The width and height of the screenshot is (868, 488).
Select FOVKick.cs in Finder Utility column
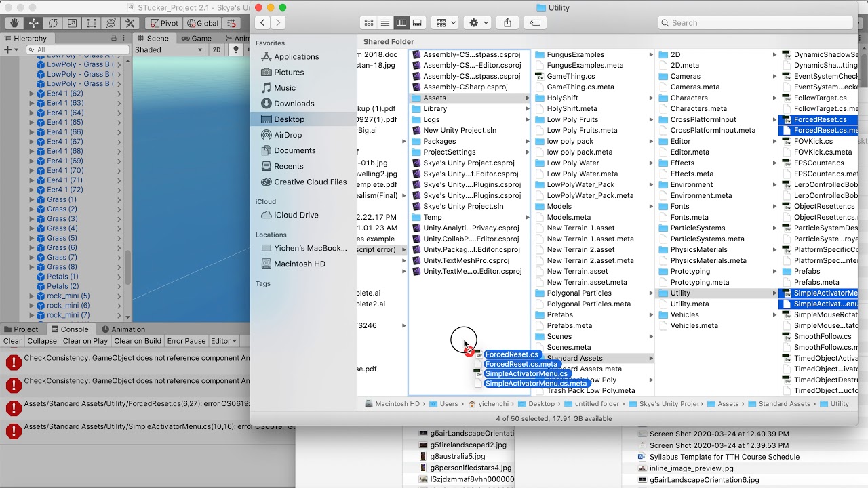point(813,141)
